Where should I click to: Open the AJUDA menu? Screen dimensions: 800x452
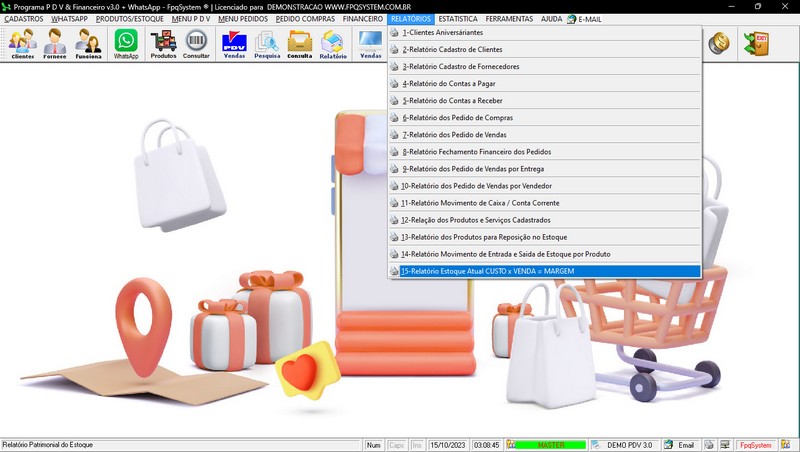point(551,19)
